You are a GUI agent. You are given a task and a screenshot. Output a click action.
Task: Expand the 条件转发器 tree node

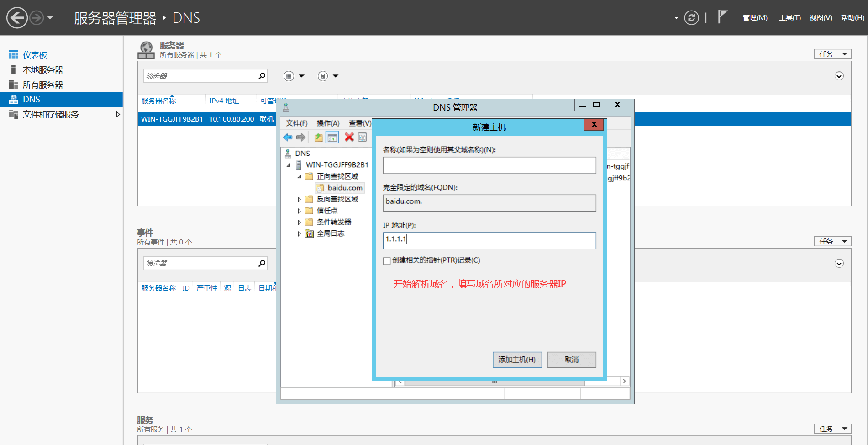click(299, 222)
